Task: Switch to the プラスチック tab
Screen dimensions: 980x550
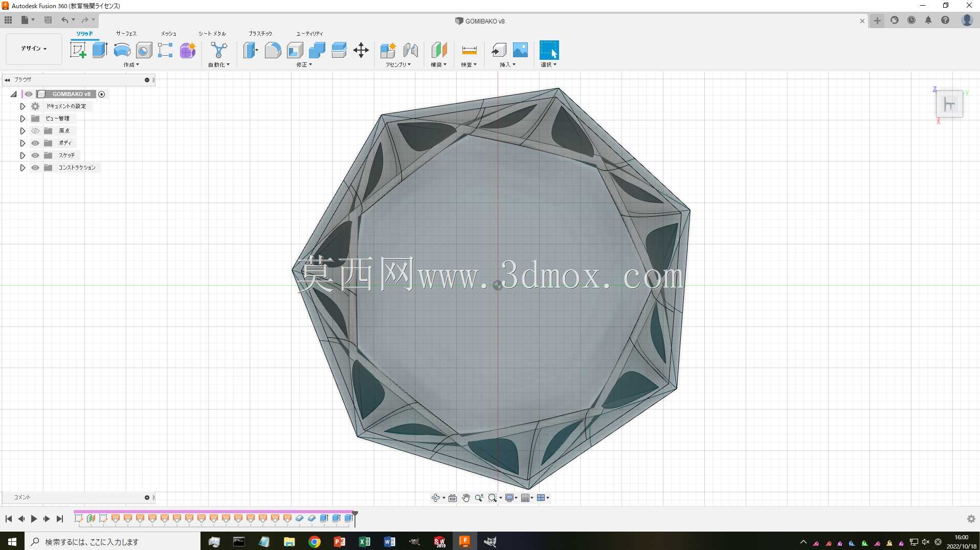Action: click(x=260, y=33)
